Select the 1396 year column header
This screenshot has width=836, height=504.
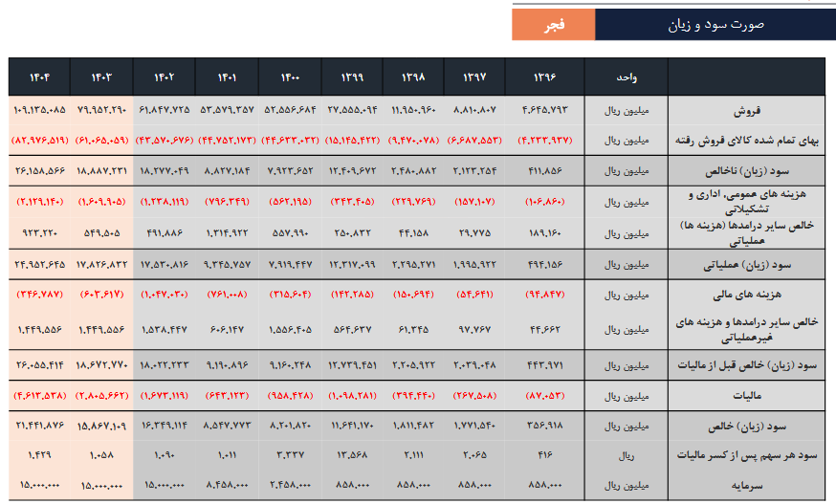(x=543, y=77)
